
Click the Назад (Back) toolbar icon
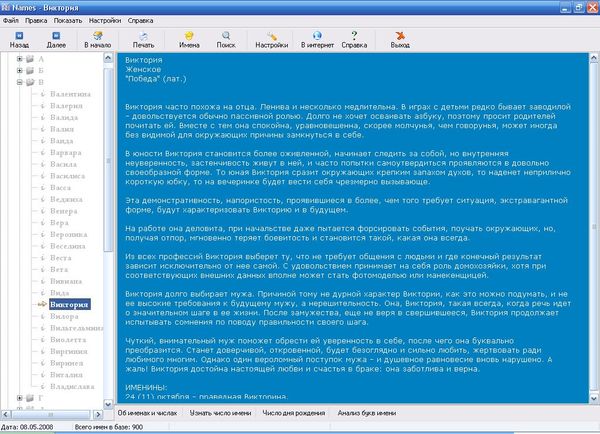click(18, 38)
